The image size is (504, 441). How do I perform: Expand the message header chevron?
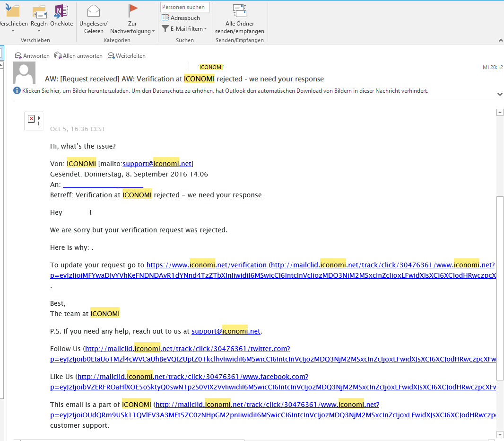(x=499, y=94)
